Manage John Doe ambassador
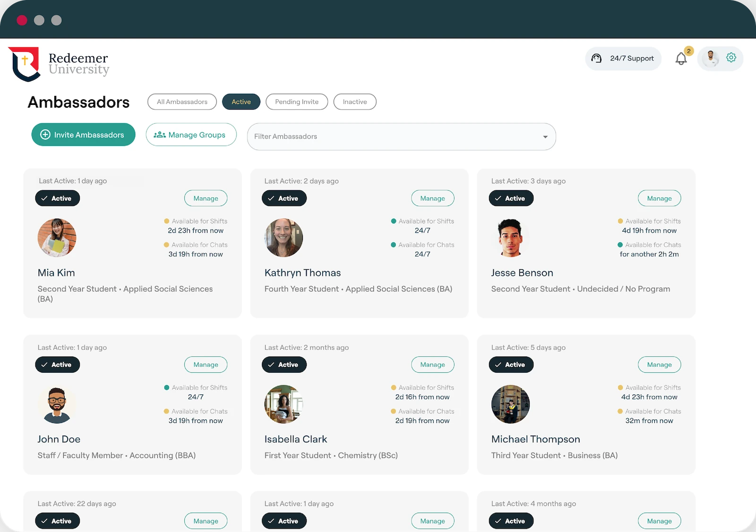Viewport: 756px width, 532px height. coord(206,365)
